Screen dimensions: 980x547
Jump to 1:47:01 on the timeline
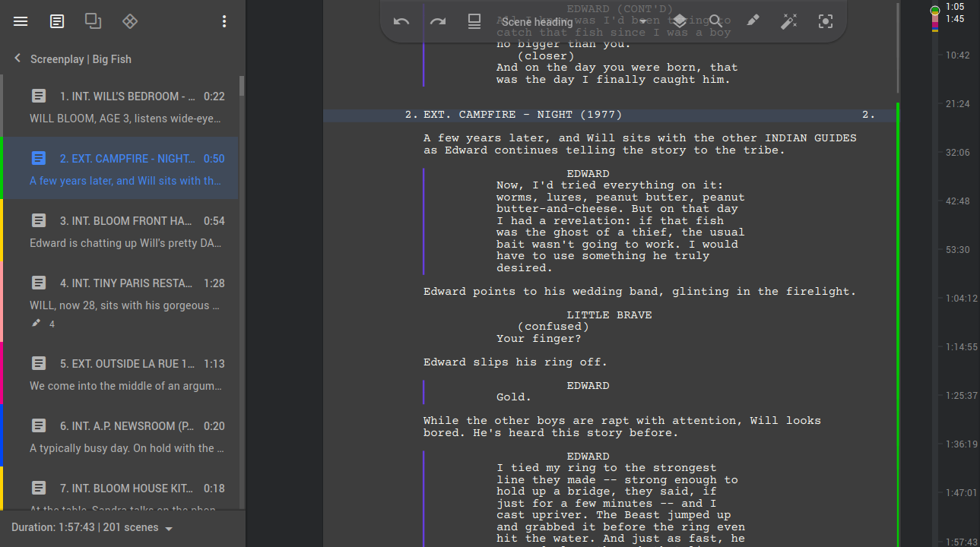click(x=960, y=493)
